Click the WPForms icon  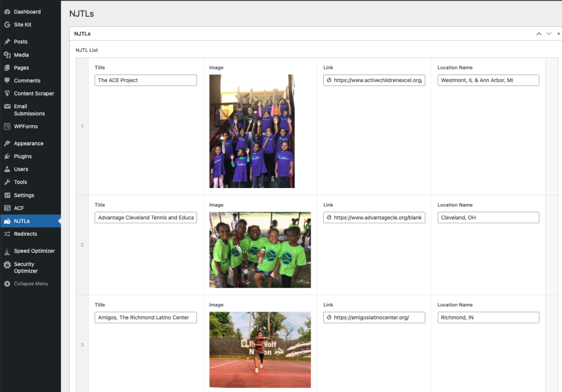(x=7, y=126)
